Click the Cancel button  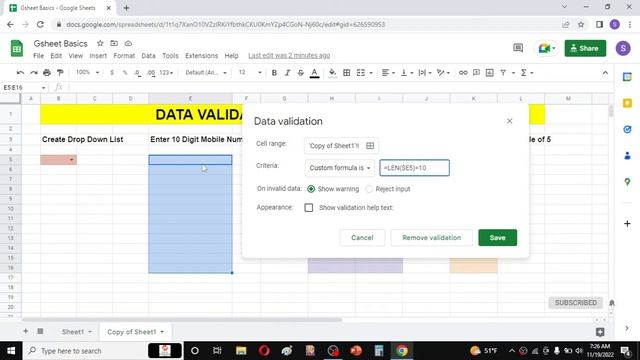click(362, 238)
